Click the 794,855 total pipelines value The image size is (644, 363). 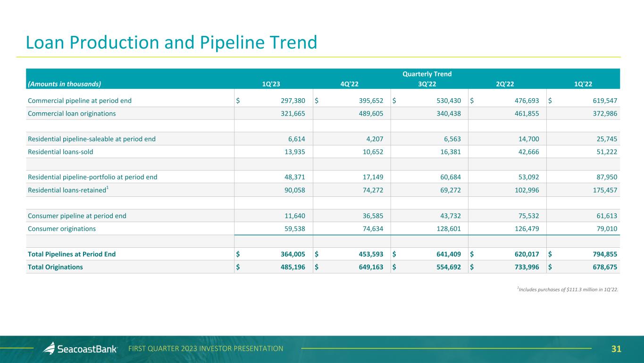pos(601,254)
